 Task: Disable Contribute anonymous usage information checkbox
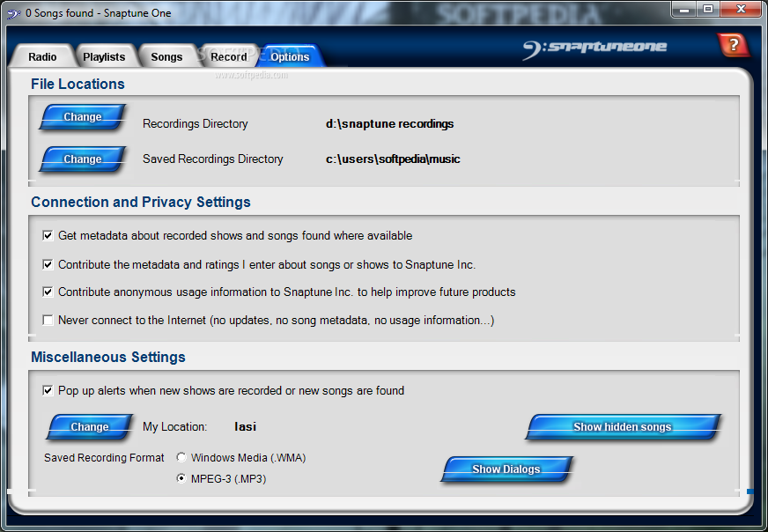coord(48,292)
